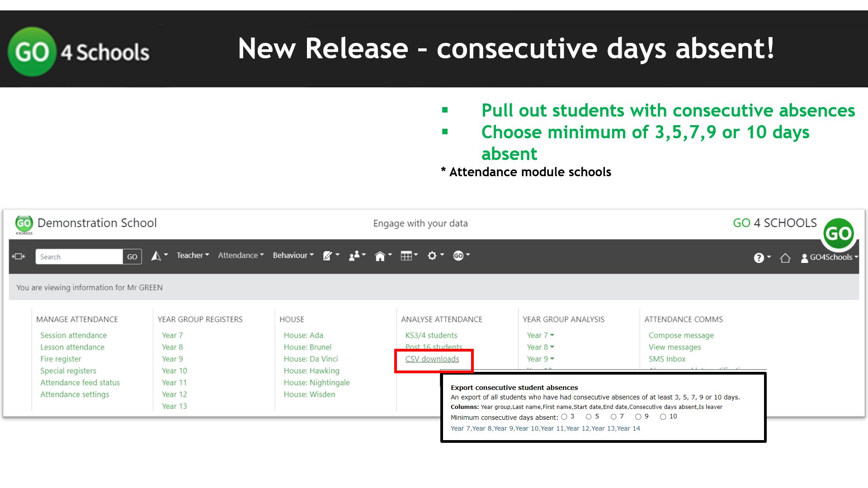Open the Attendance menu
The width and height of the screenshot is (868, 488).
click(x=241, y=255)
